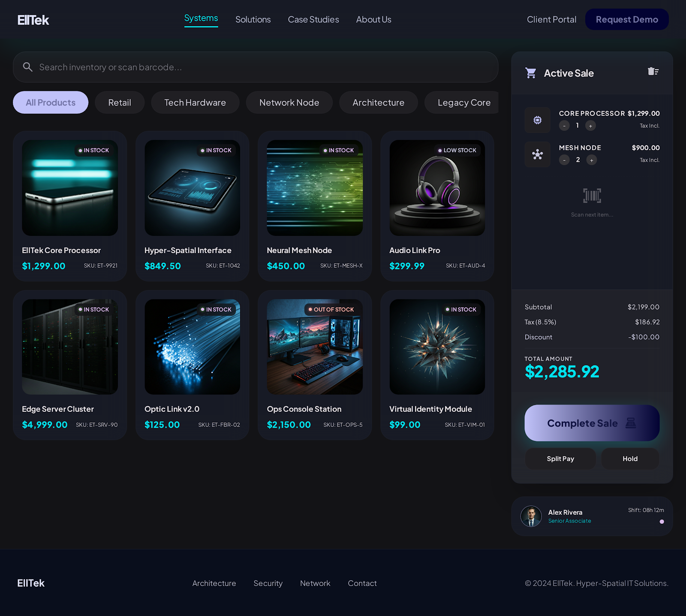Click the Mesh Node icon in cart
The height and width of the screenshot is (616, 686).
537,154
